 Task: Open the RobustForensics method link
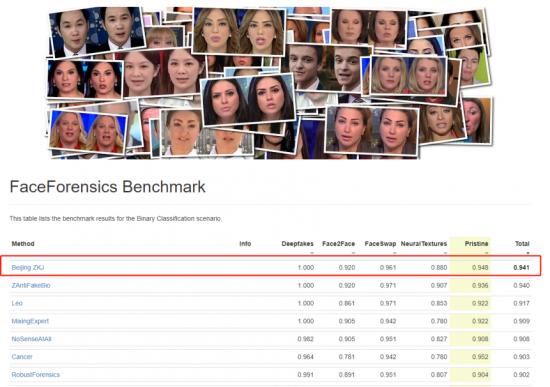[35, 375]
